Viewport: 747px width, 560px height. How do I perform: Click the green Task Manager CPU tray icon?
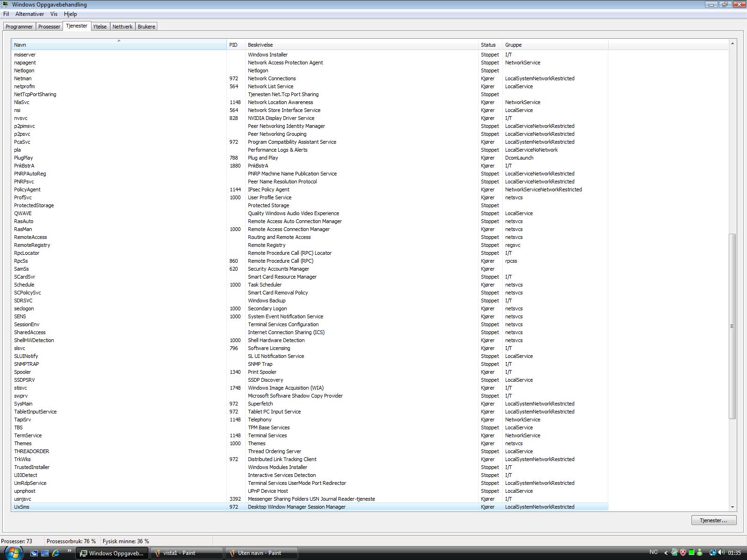pyautogui.click(x=691, y=553)
